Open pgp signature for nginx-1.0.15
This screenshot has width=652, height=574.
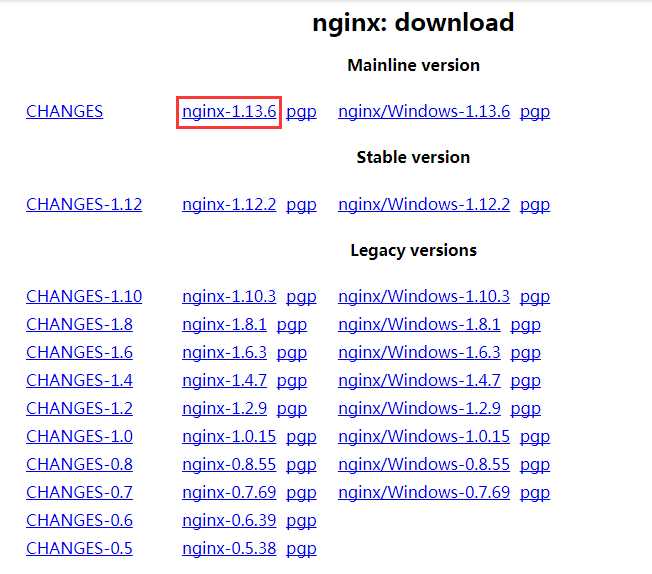click(x=301, y=437)
